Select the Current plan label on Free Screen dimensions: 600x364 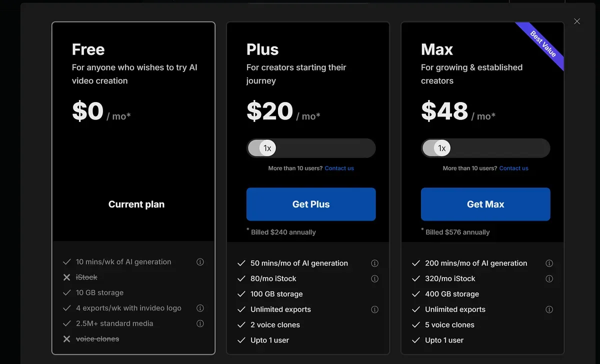click(136, 204)
